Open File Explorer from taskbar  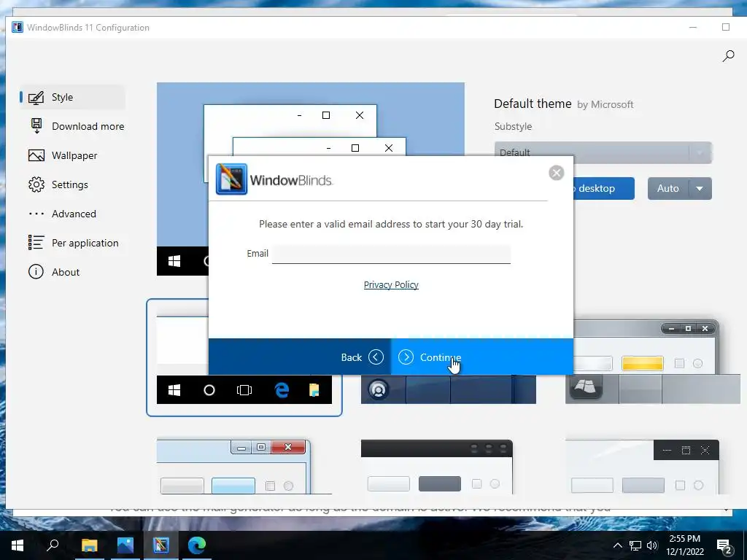click(x=89, y=545)
